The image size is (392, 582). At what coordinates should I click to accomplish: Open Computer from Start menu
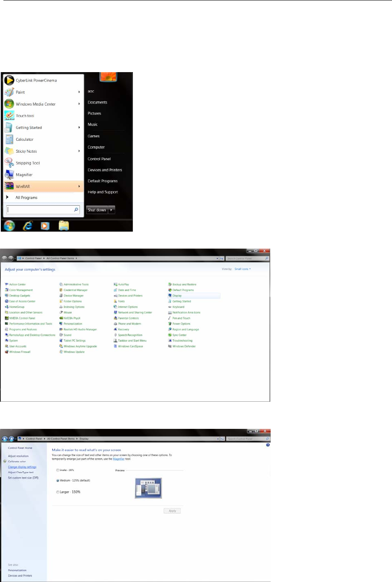[96, 147]
